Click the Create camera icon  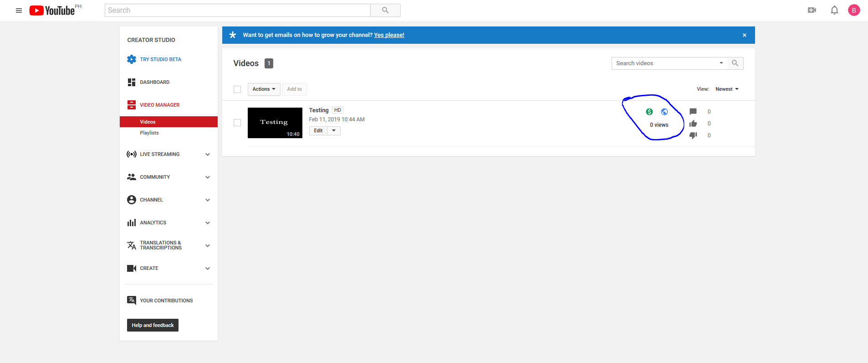coord(132,268)
